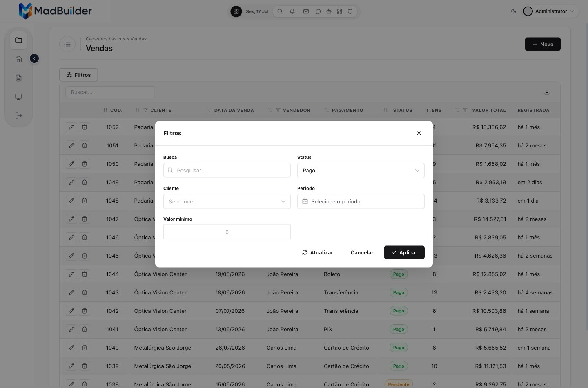Click the Aplicar button
Image resolution: width=588 pixels, height=388 pixels.
[x=404, y=252]
